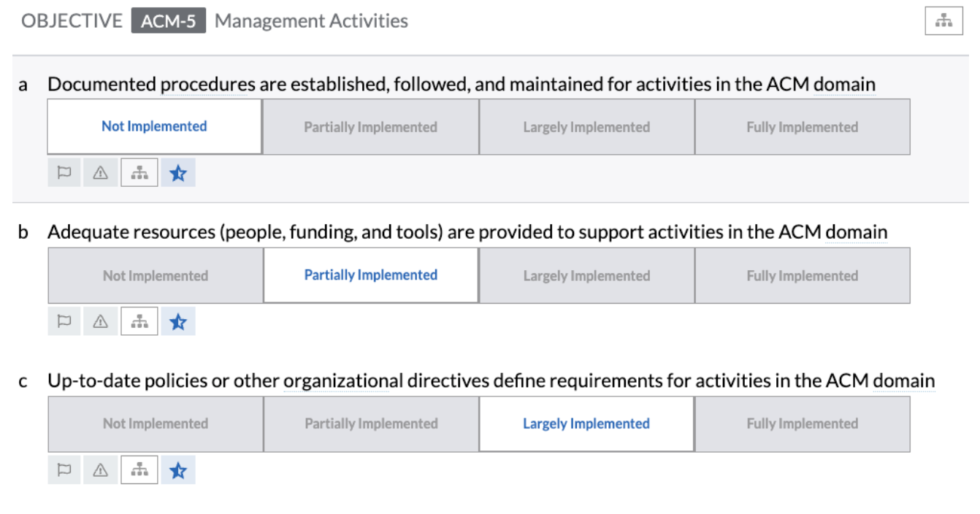980x514 pixels.
Task: Click the underlined 'procedures' term in practice a
Action: tap(208, 85)
